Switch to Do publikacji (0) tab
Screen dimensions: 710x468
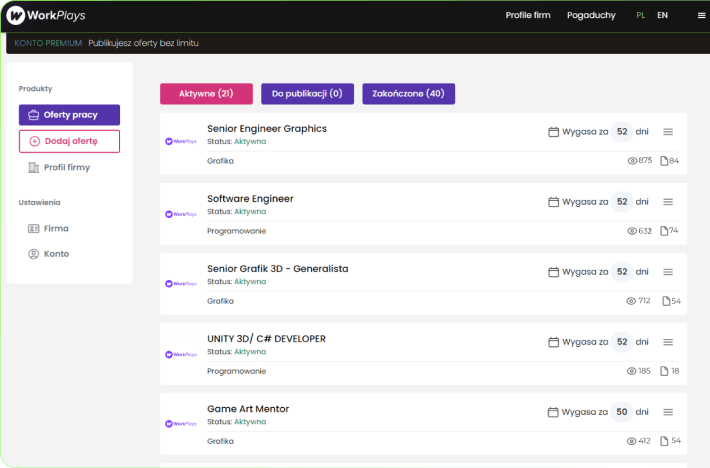pos(307,94)
